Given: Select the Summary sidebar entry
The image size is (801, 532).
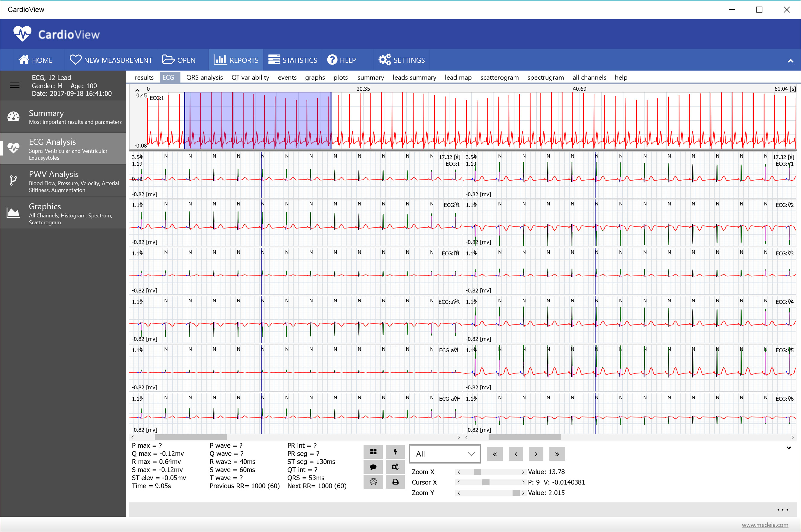Looking at the screenshot, I should [63, 117].
